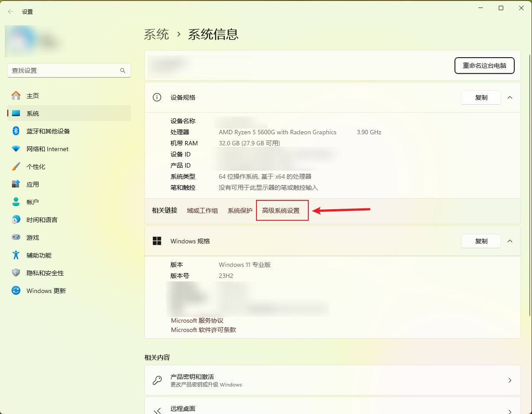Collapse the Windows 规格 section chevron

point(510,241)
